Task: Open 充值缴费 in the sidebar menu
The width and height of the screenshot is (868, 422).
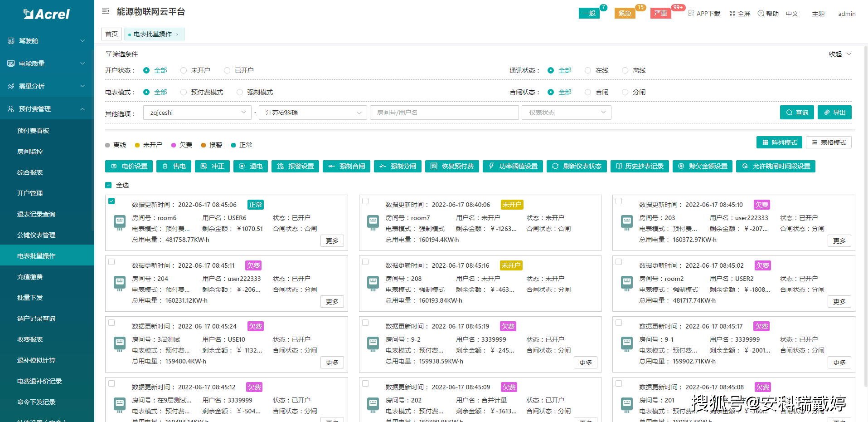Action: point(30,277)
